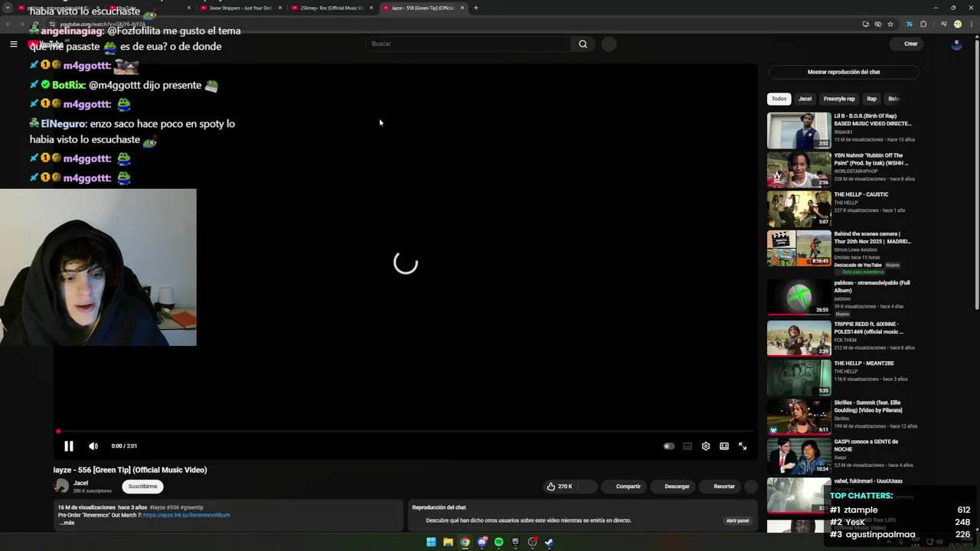980x551 pixels.
Task: Switch to the 2Slimey - Roc browser tab
Action: [x=331, y=8]
